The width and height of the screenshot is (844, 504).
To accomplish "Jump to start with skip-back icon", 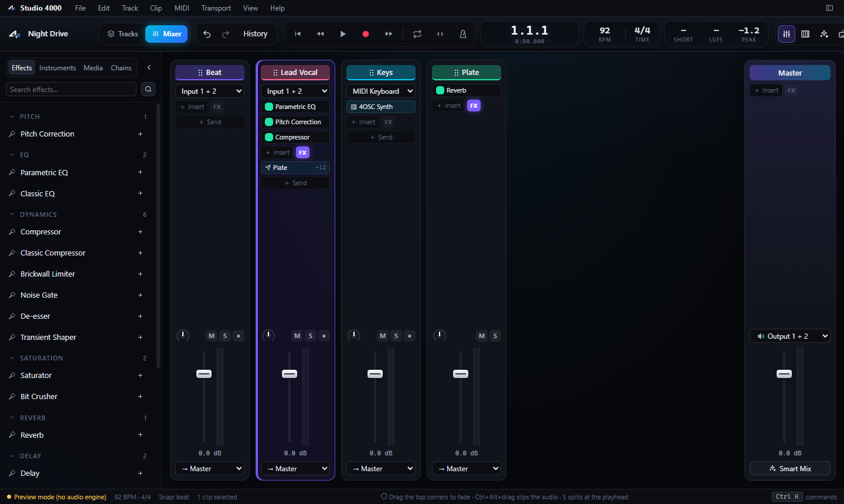I will coord(298,34).
